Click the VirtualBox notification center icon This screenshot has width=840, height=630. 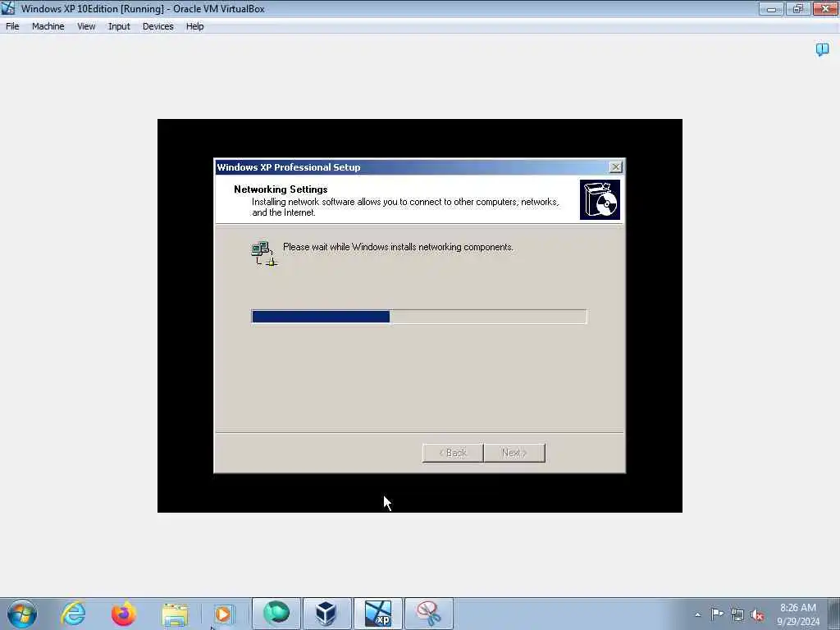tap(822, 50)
